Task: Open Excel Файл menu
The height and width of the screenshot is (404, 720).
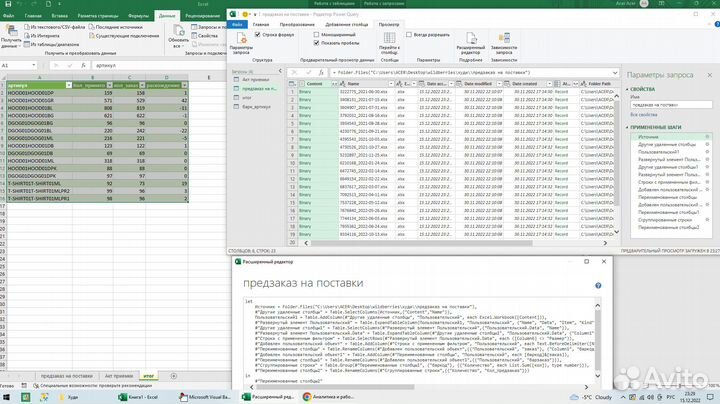Action: (8, 16)
